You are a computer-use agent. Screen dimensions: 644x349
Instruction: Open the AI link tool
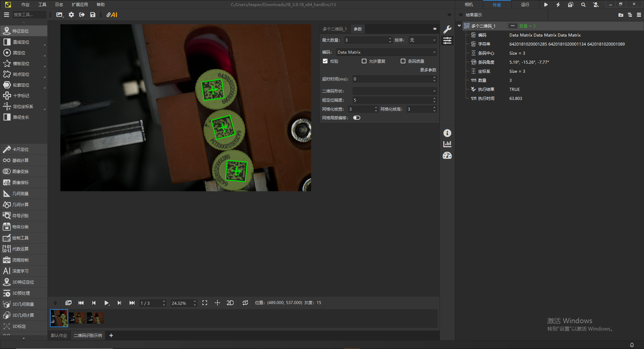(112, 15)
